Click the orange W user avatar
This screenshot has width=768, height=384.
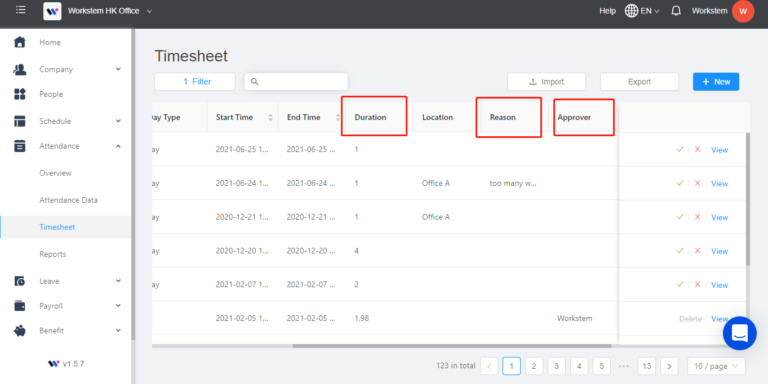(743, 11)
